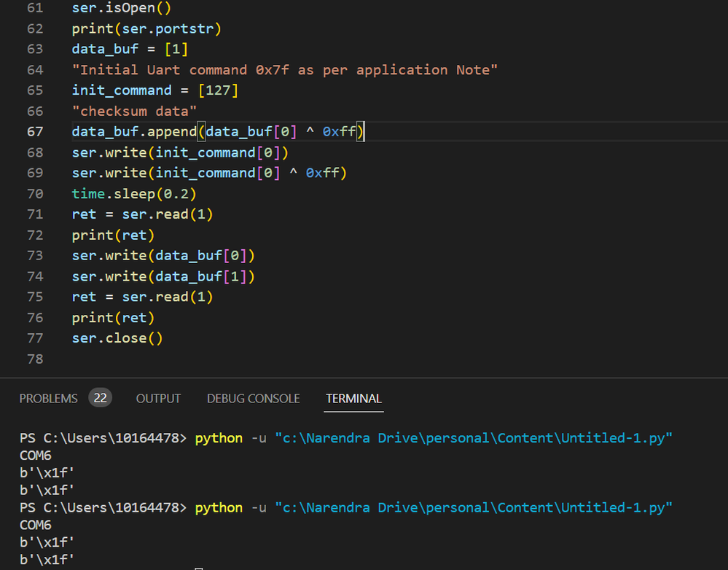The height and width of the screenshot is (570, 728).
Task: Switch to the OUTPUT tab
Action: point(158,399)
